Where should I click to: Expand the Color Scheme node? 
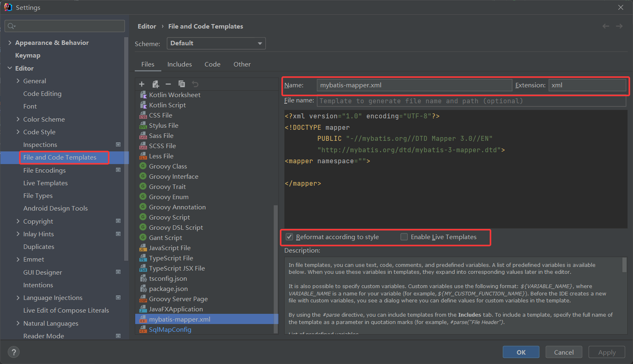(18, 119)
